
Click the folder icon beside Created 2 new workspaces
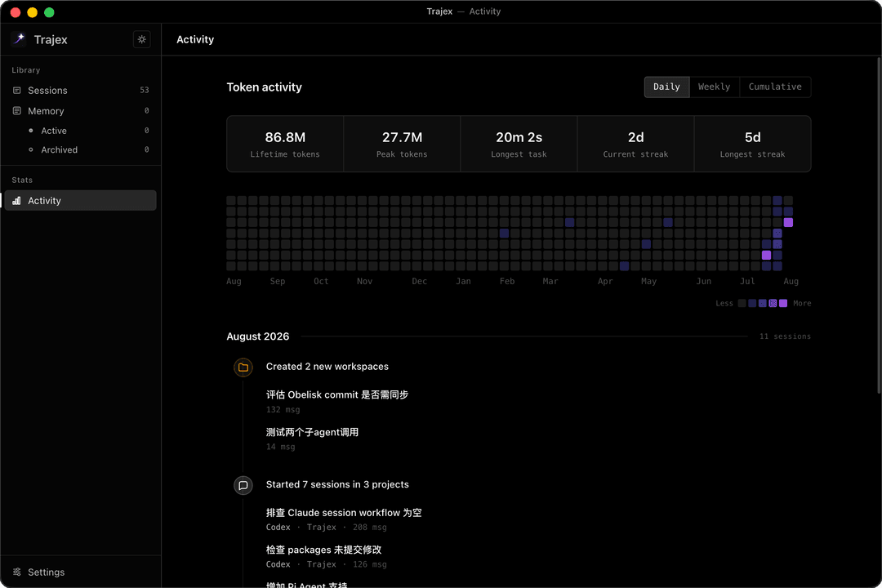pos(243,367)
